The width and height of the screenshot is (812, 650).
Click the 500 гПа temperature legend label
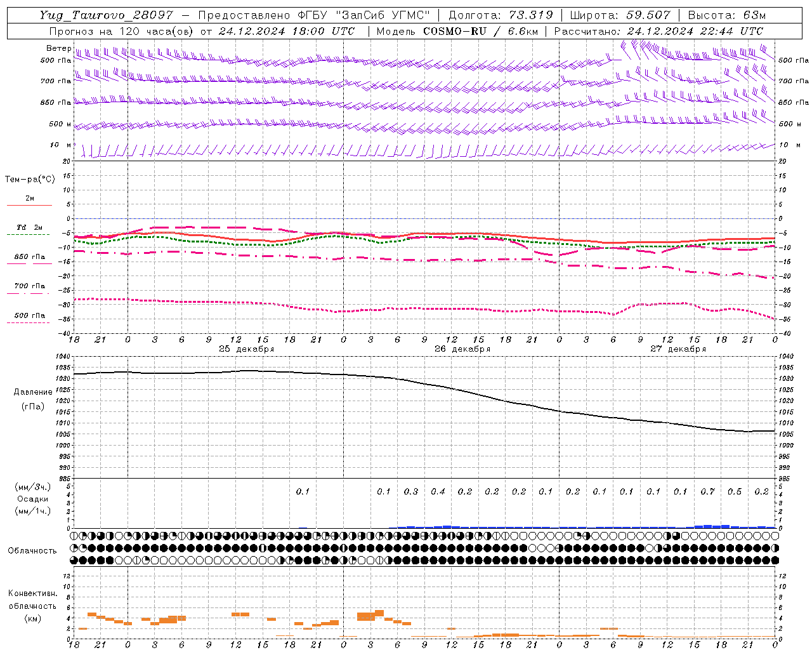[x=29, y=315]
